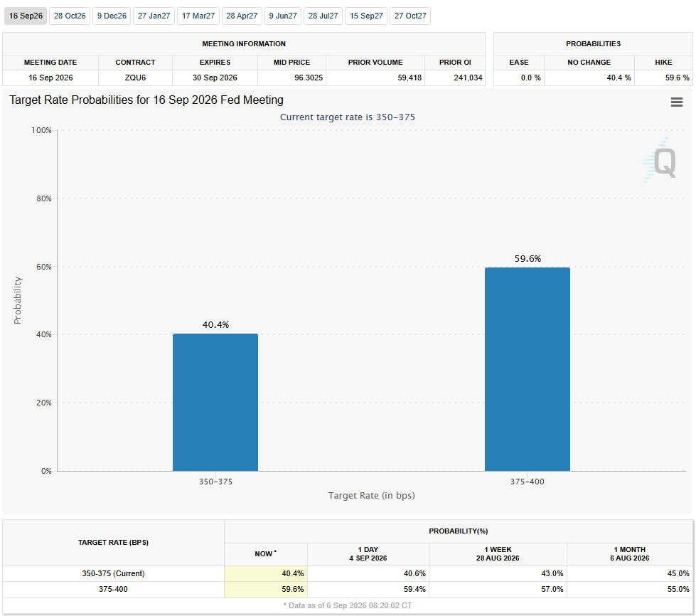Open the chart context hamburger menu
Viewport: 696px width, 616px height.
tap(677, 102)
